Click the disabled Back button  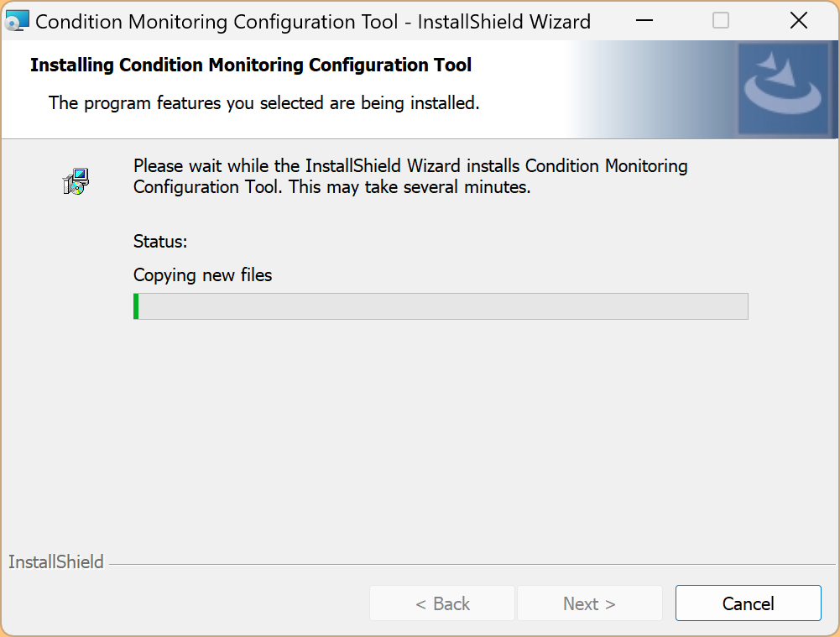tap(442, 603)
